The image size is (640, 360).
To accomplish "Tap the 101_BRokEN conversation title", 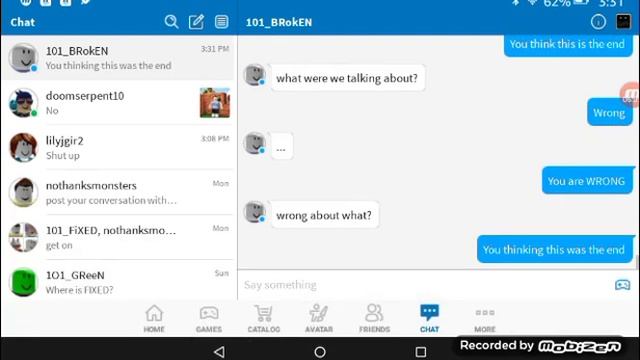I will [279, 22].
